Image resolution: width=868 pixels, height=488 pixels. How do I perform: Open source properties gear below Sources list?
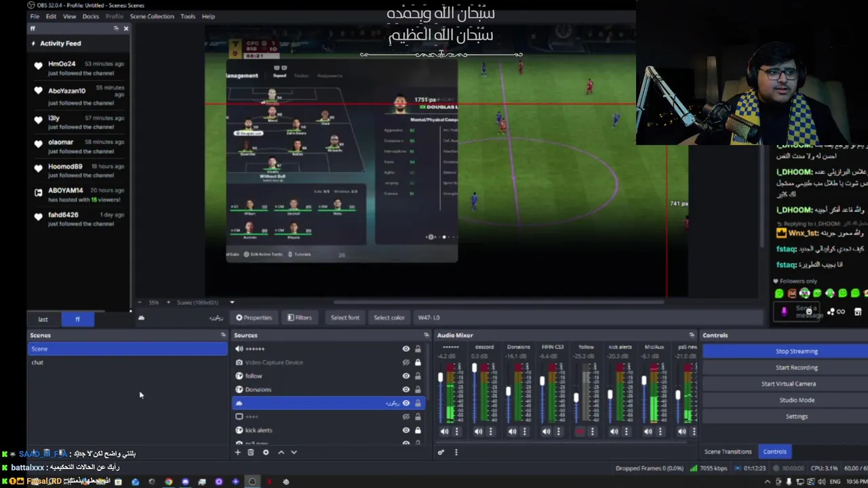[x=266, y=452]
